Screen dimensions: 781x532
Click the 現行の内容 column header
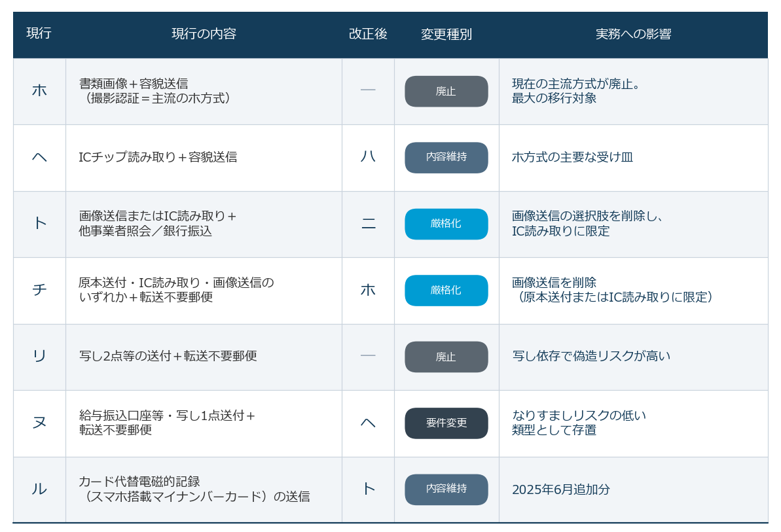[204, 34]
